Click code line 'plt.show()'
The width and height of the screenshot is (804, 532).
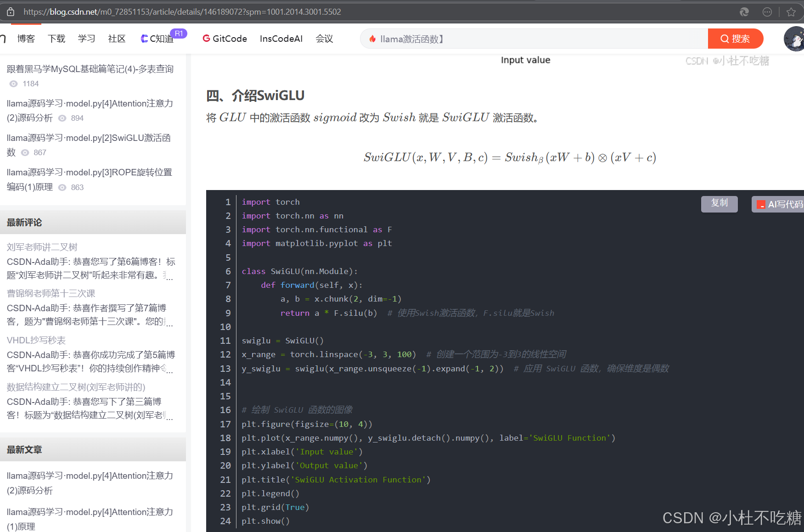click(266, 521)
